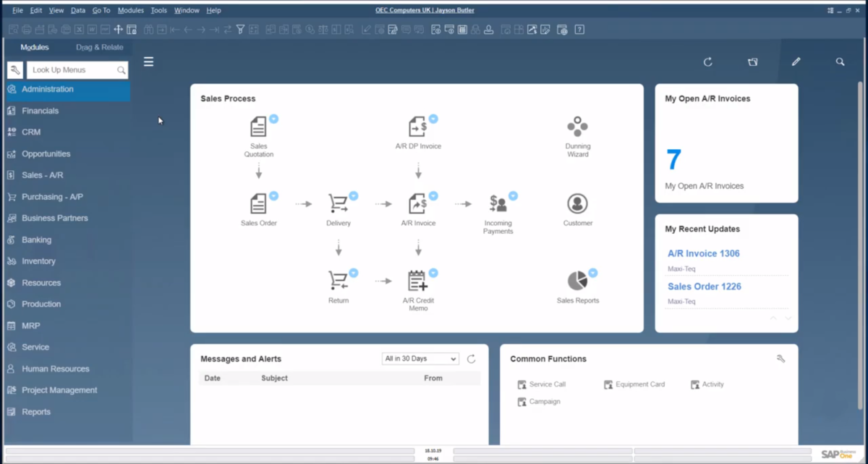Screen dimensions: 868x464
Task: Open the Sales Reports pie chart icon
Action: tap(577, 280)
